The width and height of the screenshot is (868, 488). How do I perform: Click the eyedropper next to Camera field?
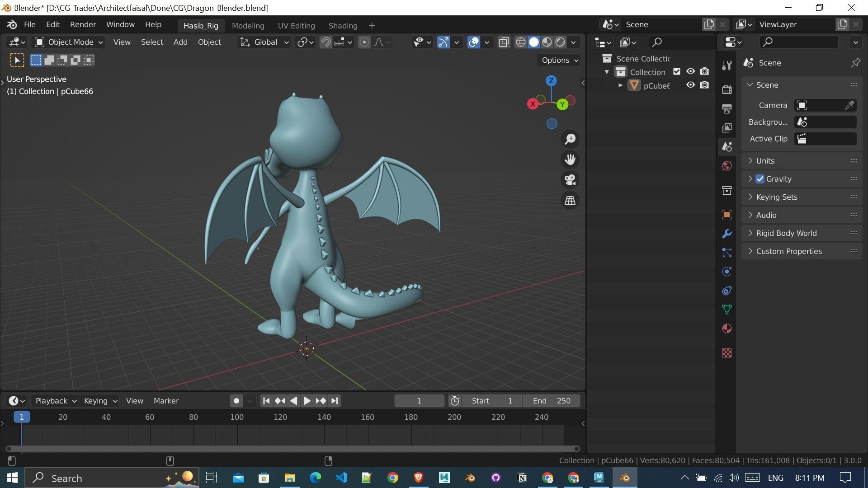pyautogui.click(x=849, y=105)
